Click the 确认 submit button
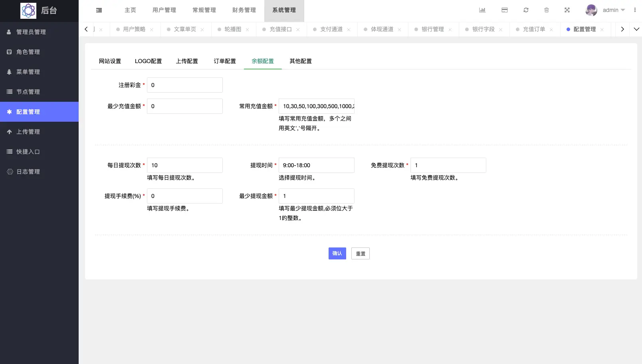This screenshot has height=364, width=642. pos(337,253)
